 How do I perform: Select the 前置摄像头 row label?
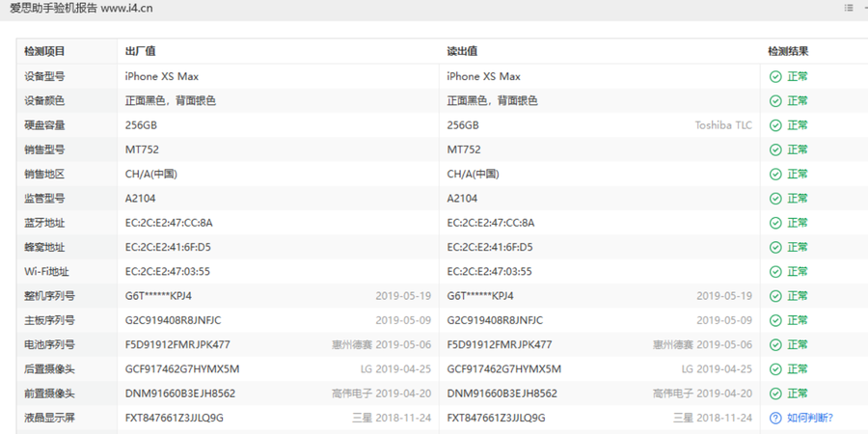(x=49, y=393)
